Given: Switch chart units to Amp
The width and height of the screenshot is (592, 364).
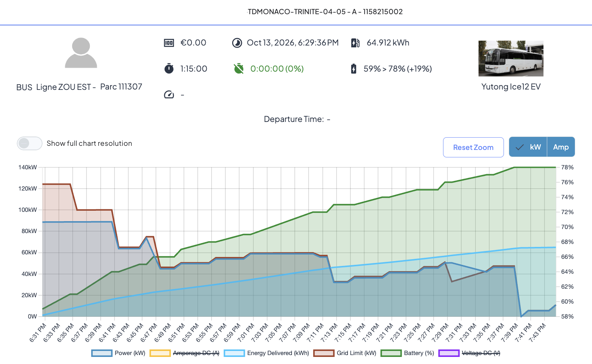Looking at the screenshot, I should click(561, 147).
